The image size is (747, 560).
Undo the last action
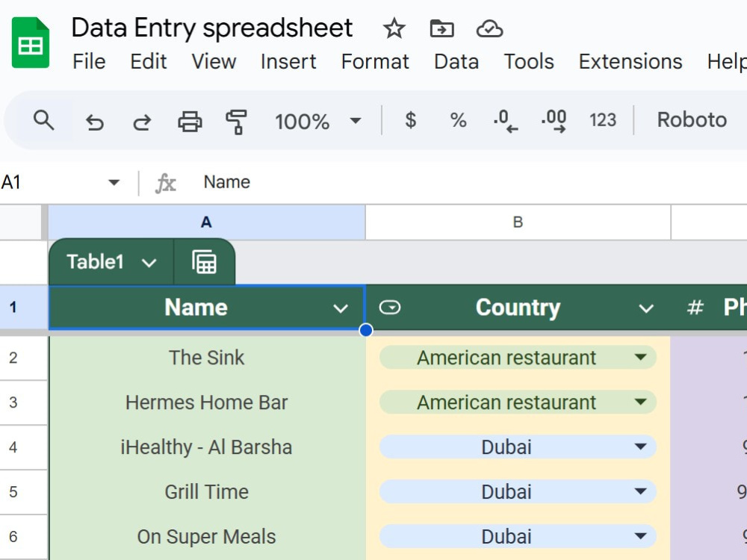point(94,122)
